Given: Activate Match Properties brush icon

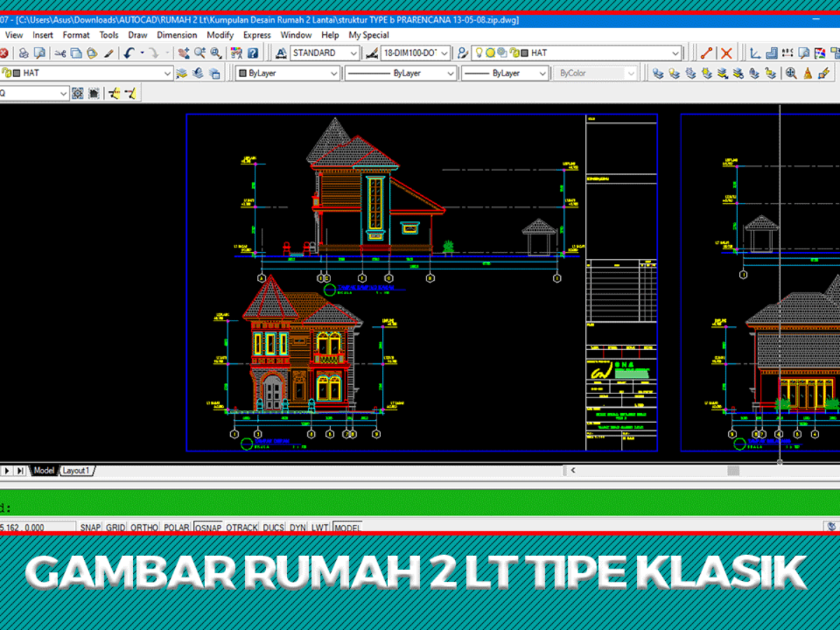Looking at the screenshot, I should (x=108, y=53).
